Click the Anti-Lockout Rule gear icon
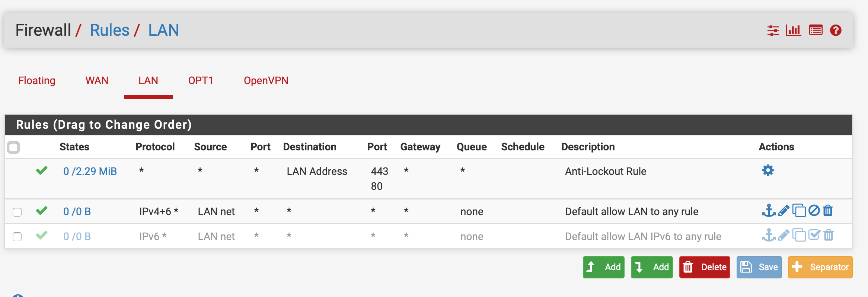 (x=768, y=170)
